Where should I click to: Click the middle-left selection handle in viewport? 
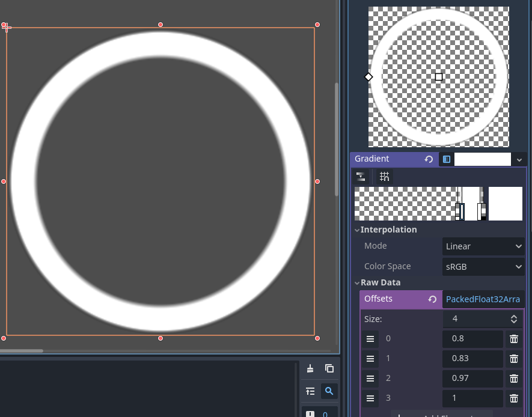[x=4, y=181]
